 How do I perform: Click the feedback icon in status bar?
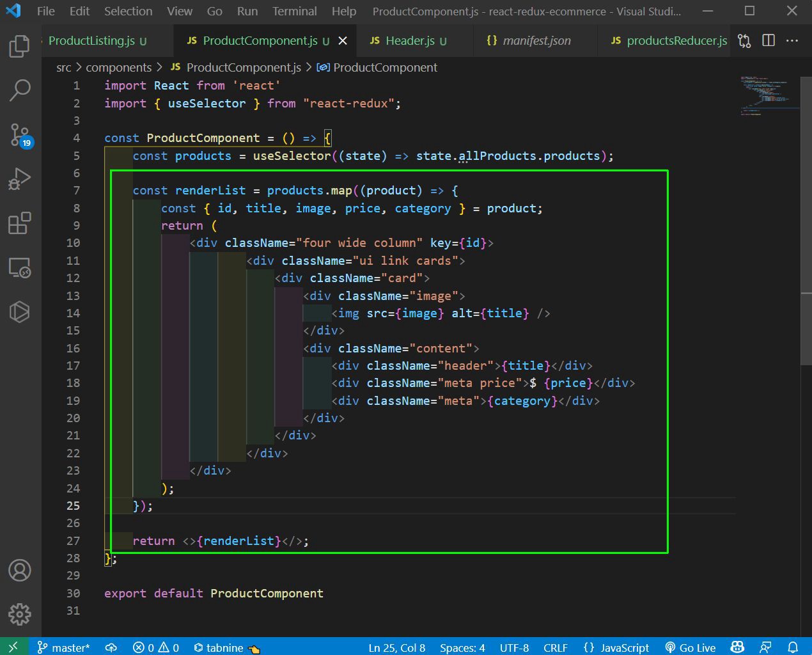click(x=765, y=647)
